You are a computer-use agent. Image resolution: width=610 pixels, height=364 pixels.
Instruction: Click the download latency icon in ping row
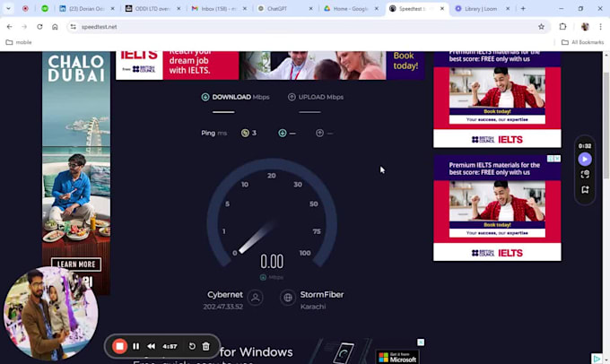(x=283, y=133)
